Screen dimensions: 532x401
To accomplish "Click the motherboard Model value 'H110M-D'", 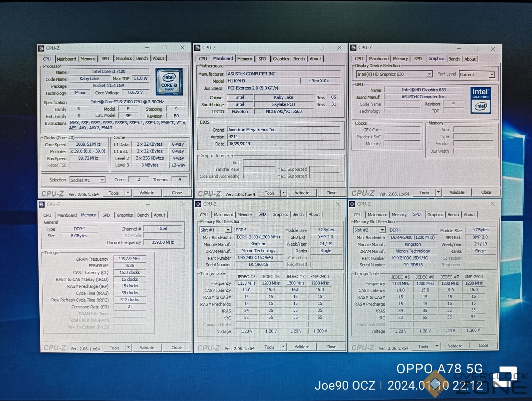I will (x=263, y=81).
